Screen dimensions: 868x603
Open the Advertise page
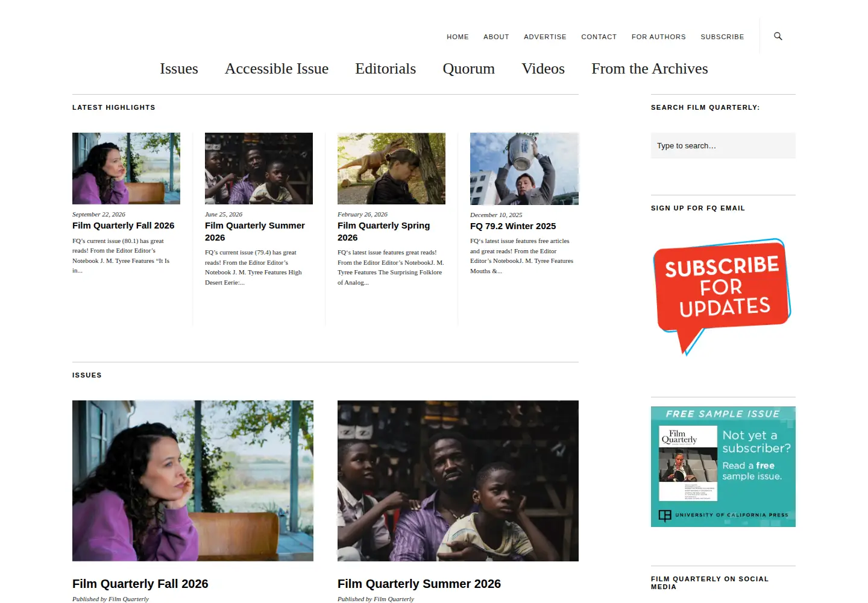pos(545,37)
